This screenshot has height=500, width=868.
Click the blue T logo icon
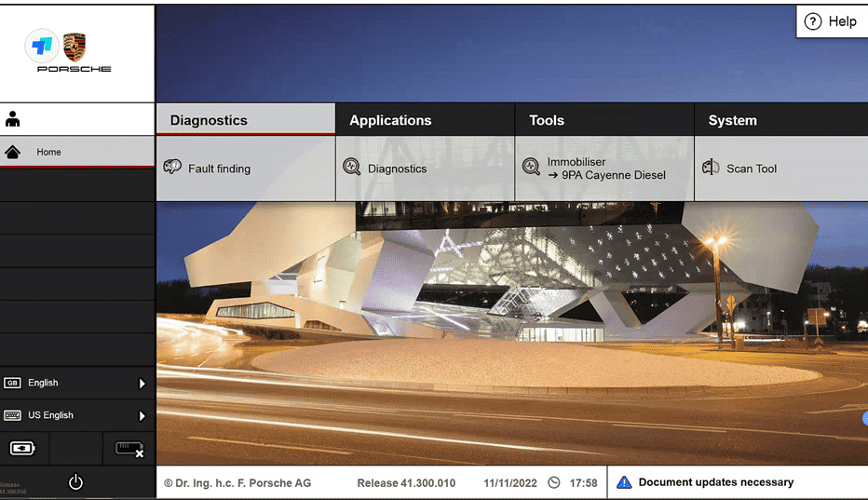(42, 46)
